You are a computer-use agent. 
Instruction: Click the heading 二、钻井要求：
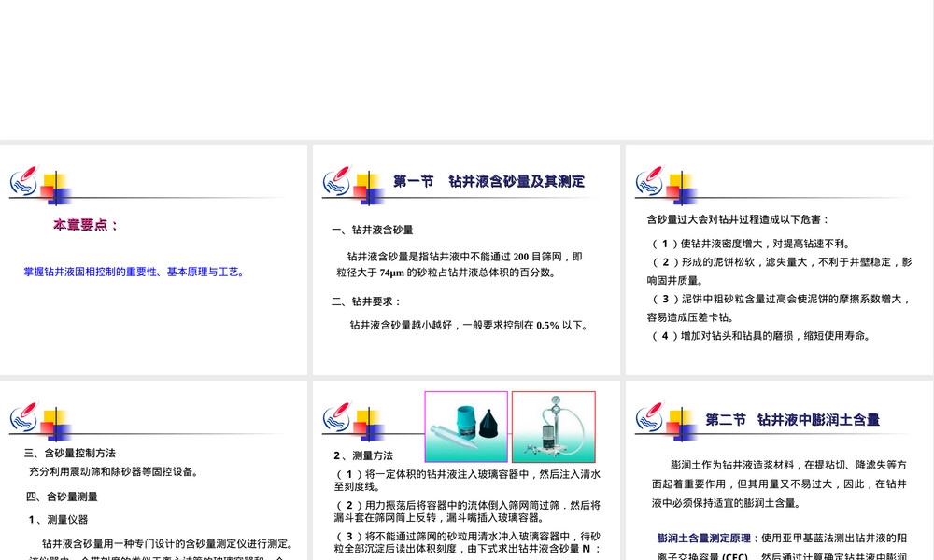click(x=366, y=301)
